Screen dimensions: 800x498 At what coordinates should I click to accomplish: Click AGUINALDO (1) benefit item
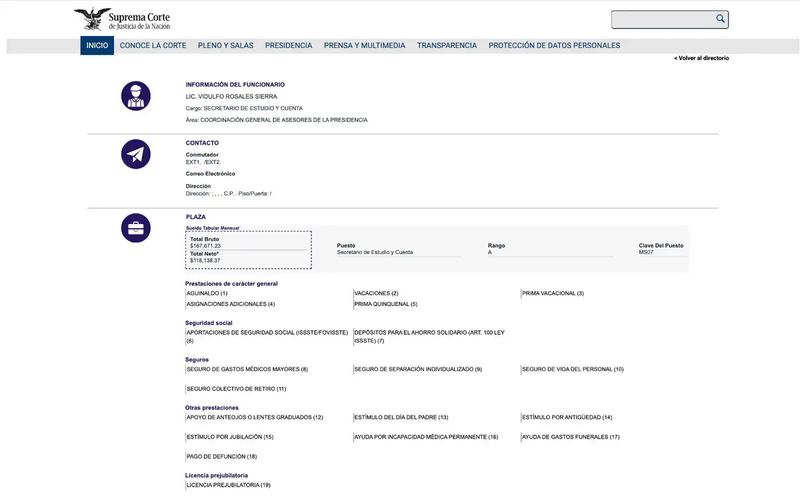tap(207, 293)
